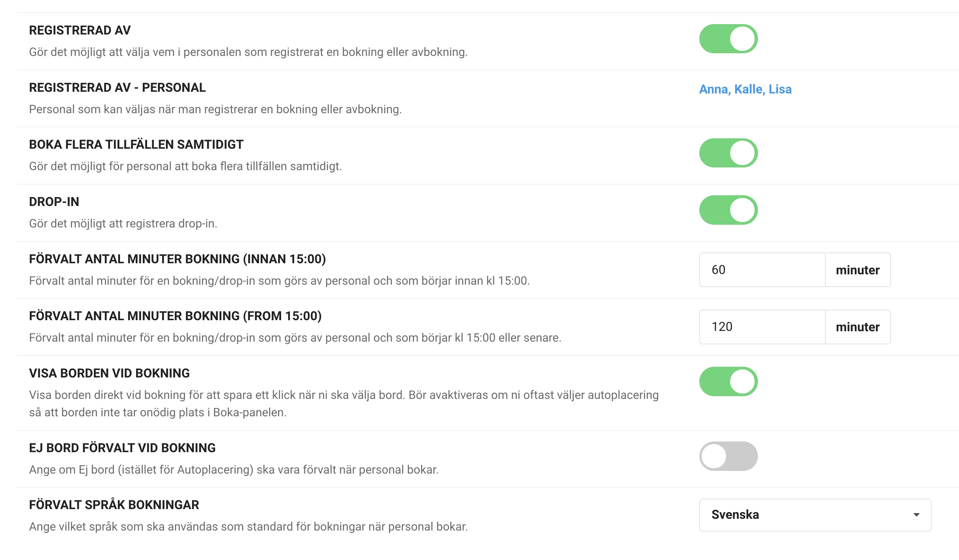Turn off Boka flera tillfällen samtidigt switch

[728, 153]
